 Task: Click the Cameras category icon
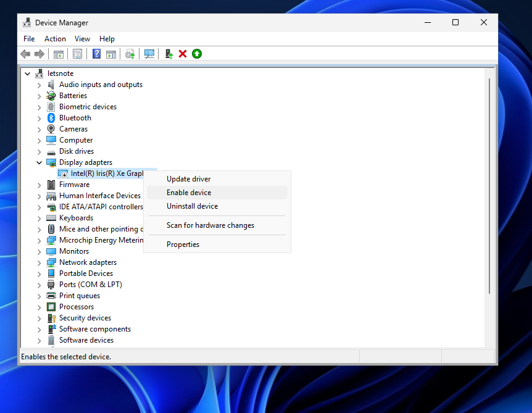click(51, 129)
